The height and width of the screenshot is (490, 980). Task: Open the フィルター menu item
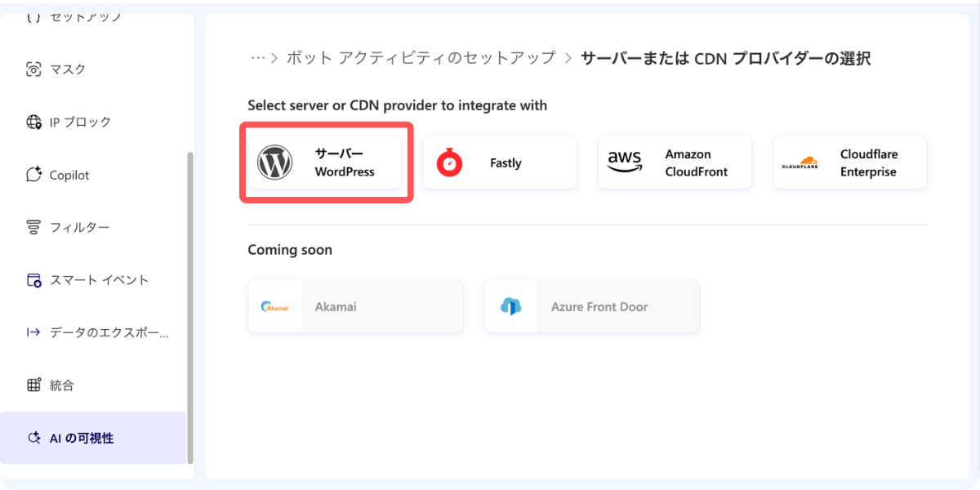94,227
